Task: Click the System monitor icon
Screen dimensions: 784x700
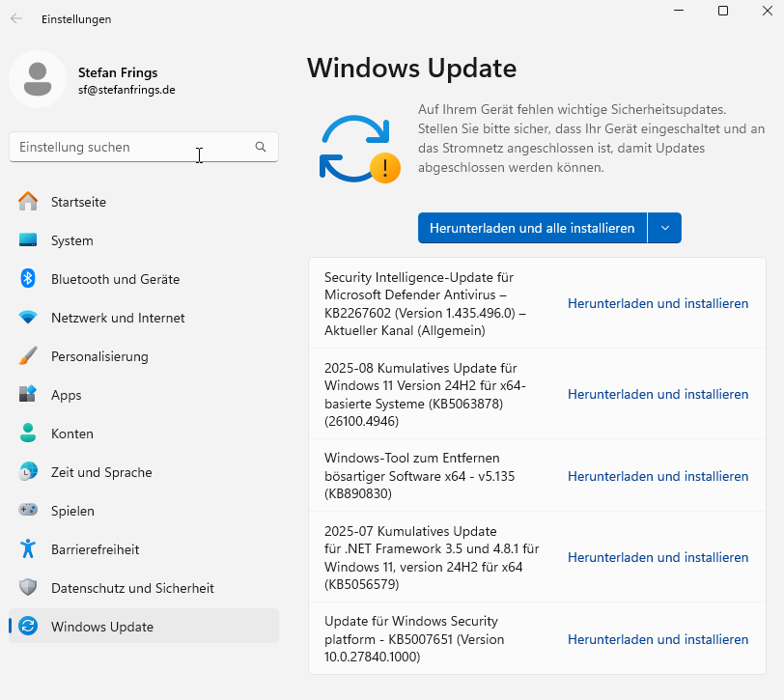Action: 28,240
